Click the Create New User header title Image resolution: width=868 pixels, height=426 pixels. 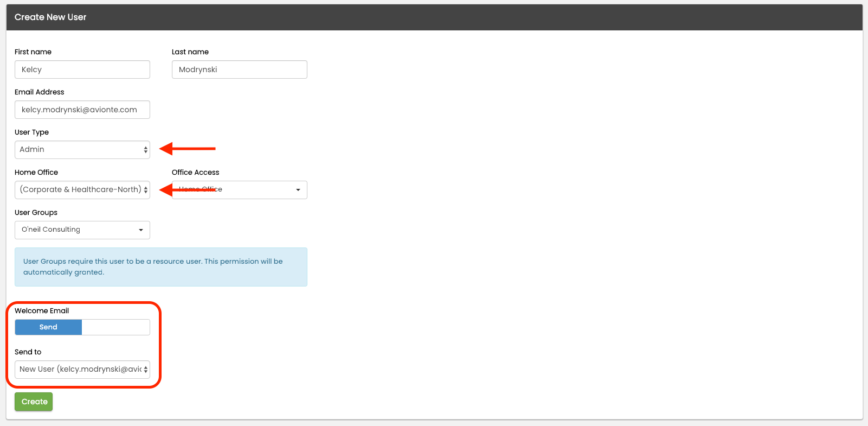50,17
